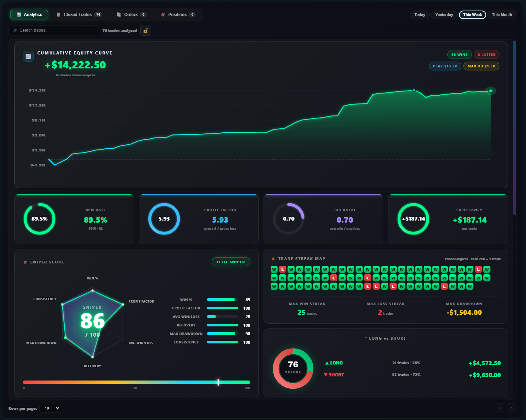Viewport: 526px width, 420px height.
Task: Click the PEAK $14.3K badge
Action: coord(445,66)
